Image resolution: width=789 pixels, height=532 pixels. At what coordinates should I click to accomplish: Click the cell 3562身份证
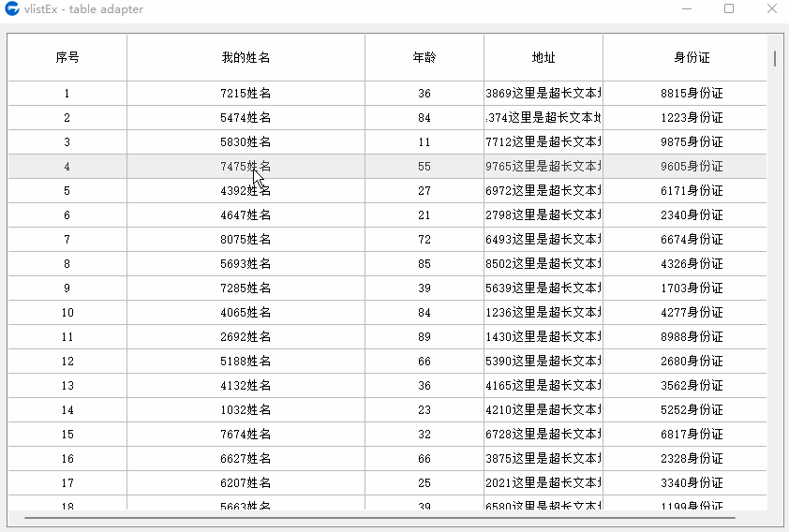[685, 386]
